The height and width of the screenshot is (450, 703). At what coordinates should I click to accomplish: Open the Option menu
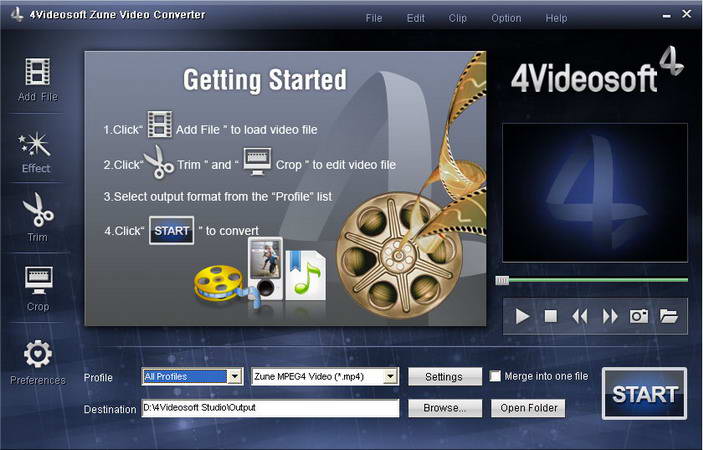point(506,18)
